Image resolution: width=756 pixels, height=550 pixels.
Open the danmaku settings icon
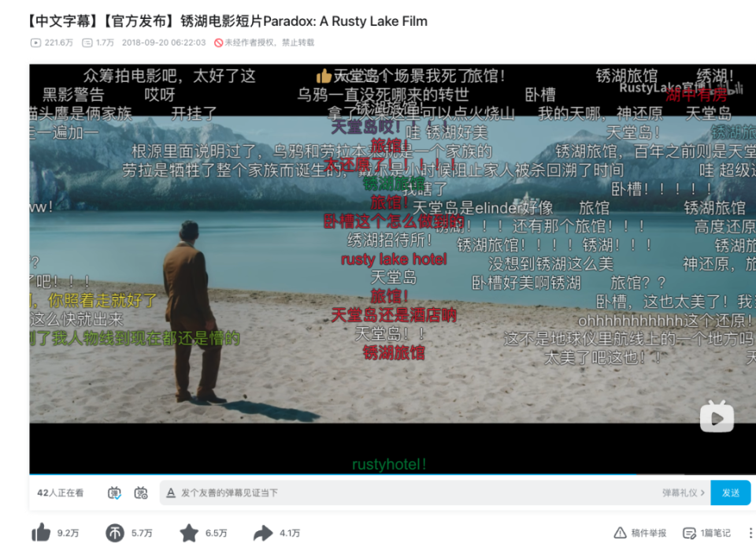click(141, 492)
